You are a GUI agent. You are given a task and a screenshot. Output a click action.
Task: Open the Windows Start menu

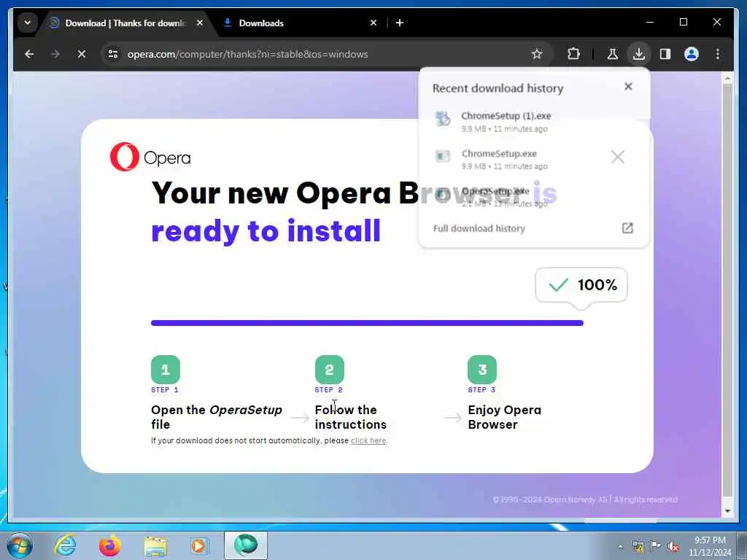coord(20,545)
